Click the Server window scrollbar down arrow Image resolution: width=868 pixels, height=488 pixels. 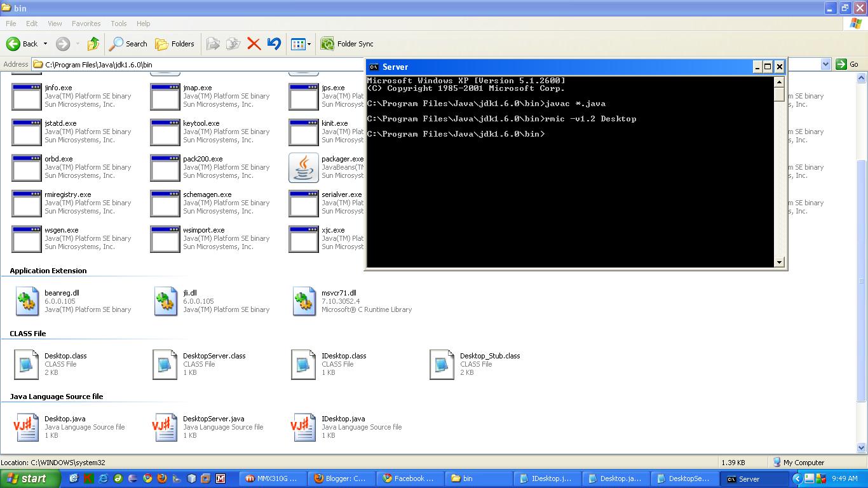click(778, 261)
